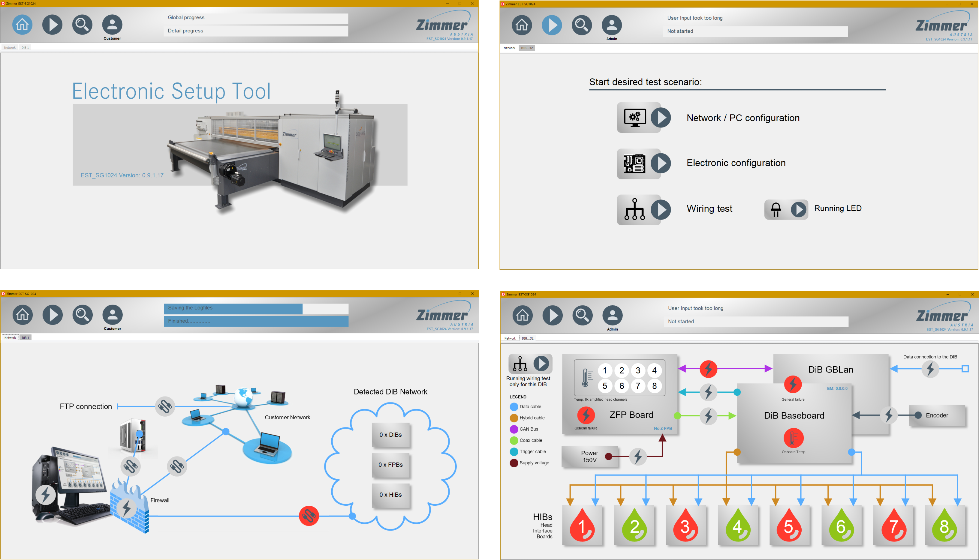Click Admin user icon in bottom-right window
The image size is (979, 560).
click(613, 315)
